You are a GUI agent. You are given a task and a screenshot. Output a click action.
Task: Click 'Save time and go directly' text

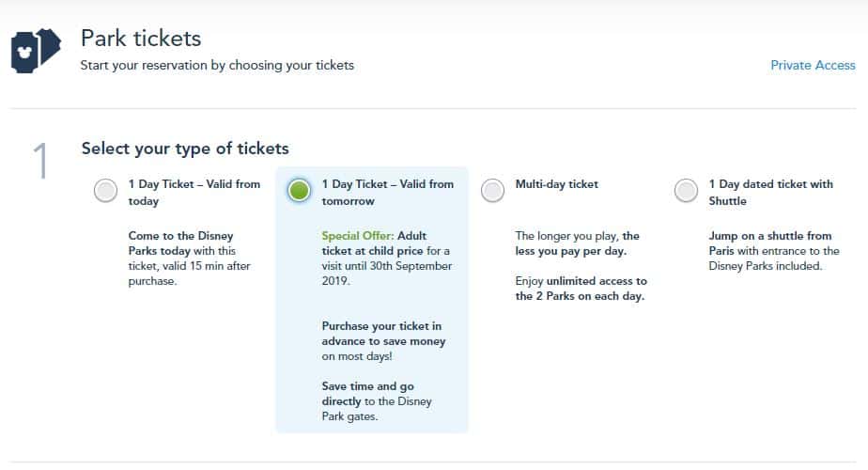pos(377,401)
